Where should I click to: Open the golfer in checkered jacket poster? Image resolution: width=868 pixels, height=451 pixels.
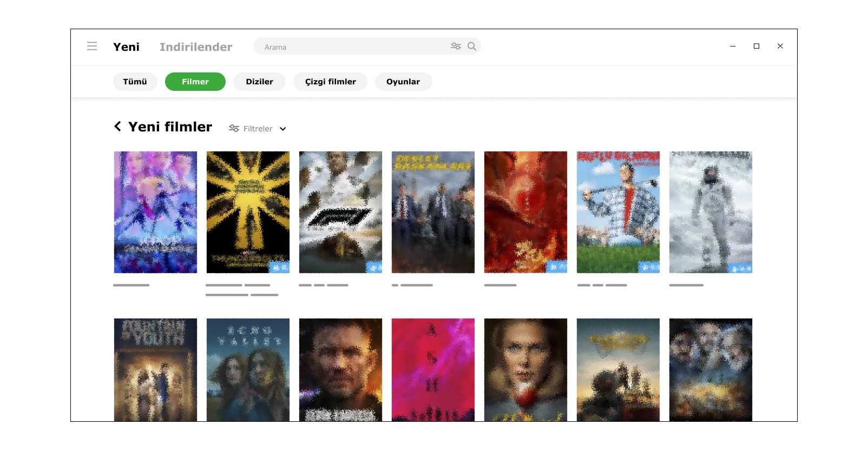[x=618, y=212]
